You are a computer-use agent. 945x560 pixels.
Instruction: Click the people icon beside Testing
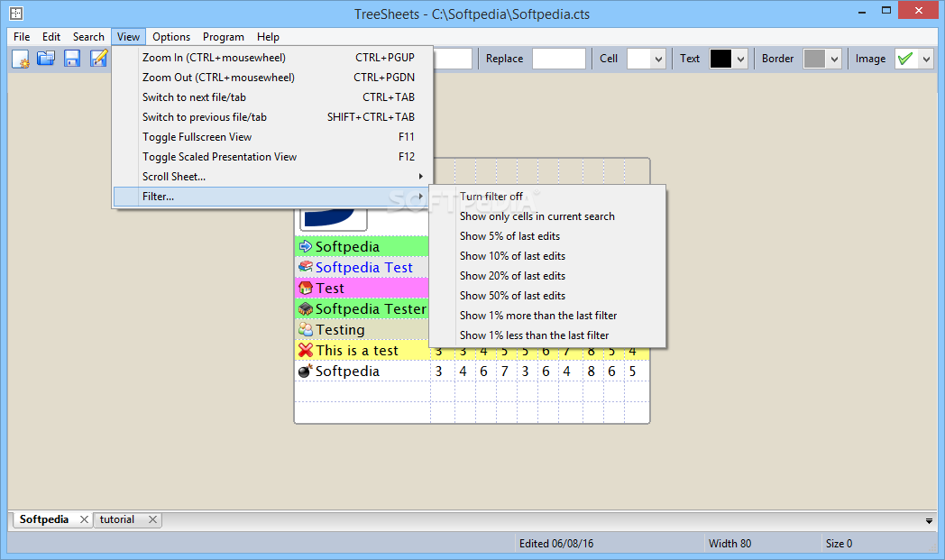point(306,329)
